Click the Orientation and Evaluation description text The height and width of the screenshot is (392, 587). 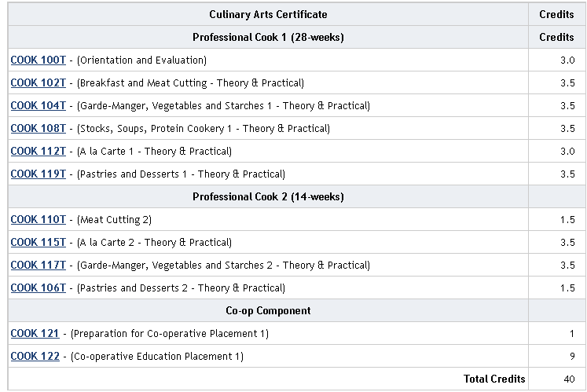(142, 60)
